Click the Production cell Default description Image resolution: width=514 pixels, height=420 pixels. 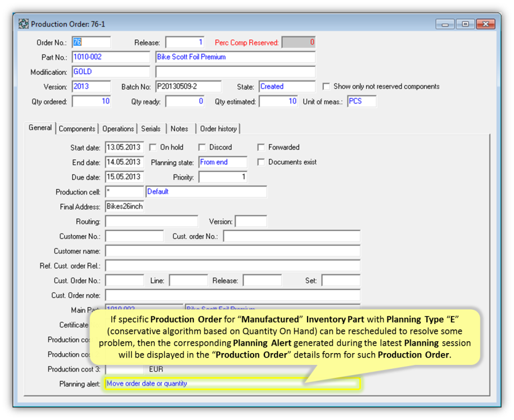coord(206,192)
